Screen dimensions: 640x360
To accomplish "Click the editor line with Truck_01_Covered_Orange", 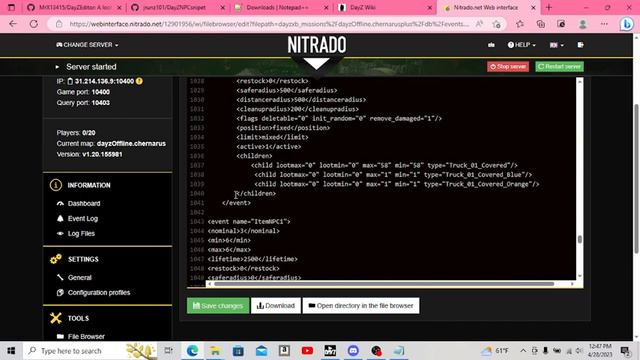I will 397,184.
